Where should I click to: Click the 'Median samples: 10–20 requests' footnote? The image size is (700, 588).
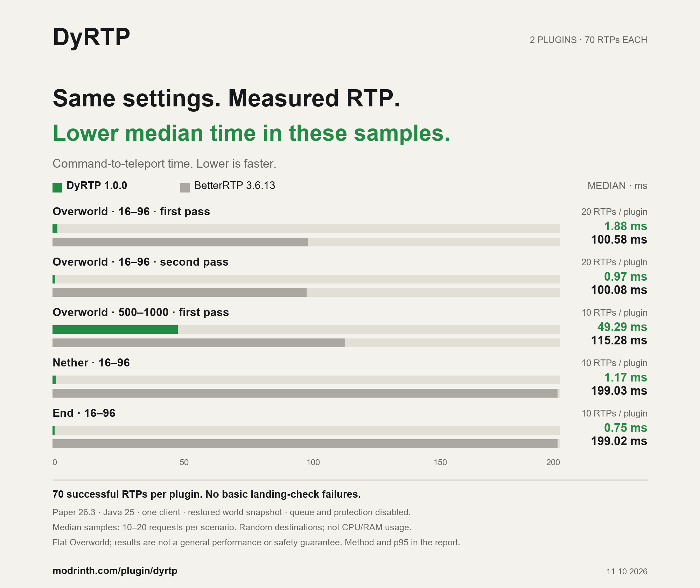(x=232, y=527)
